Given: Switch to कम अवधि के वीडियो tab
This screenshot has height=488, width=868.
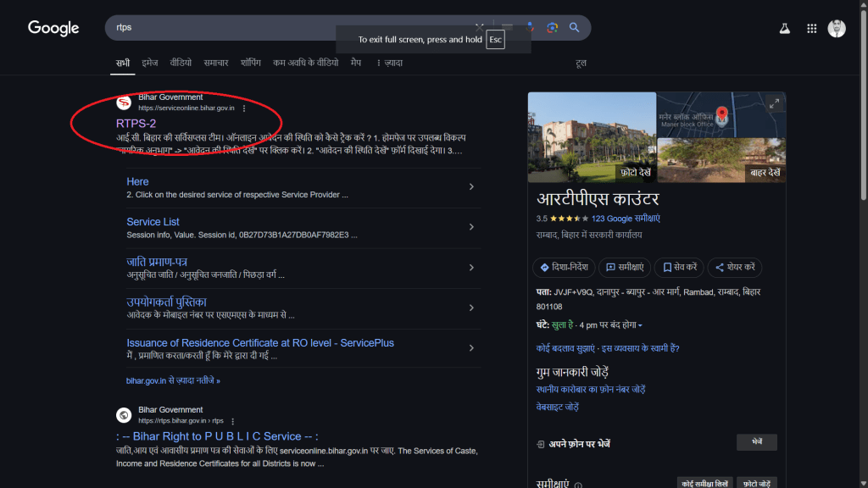Looking at the screenshot, I should (x=305, y=63).
